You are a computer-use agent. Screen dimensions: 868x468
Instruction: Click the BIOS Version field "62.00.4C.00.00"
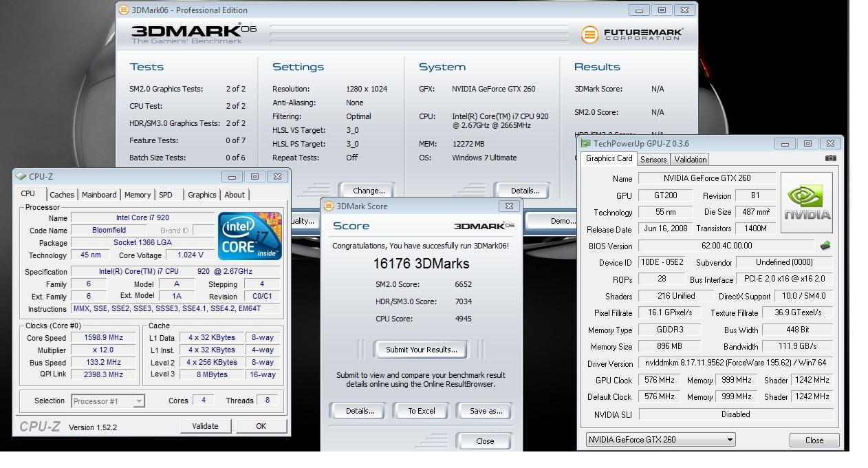pyautogui.click(x=727, y=246)
